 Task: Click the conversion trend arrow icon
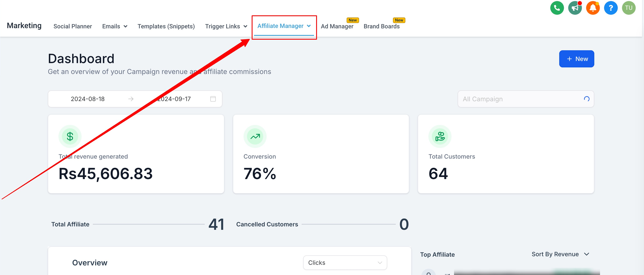(x=255, y=136)
